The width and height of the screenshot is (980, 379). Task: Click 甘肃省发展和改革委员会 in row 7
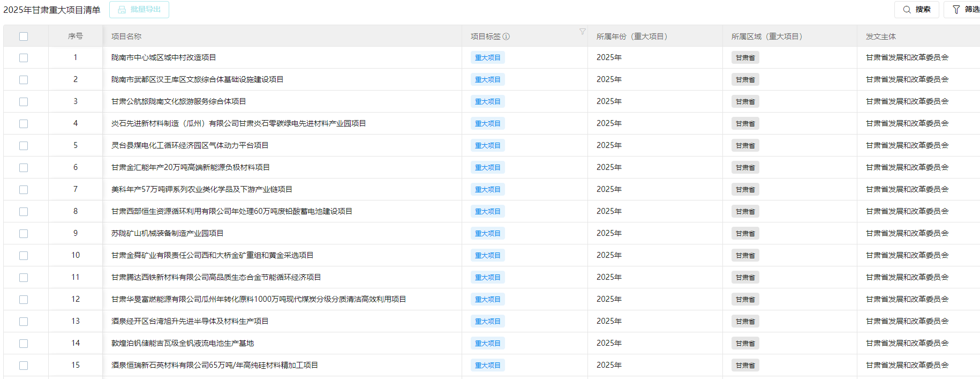[x=907, y=189]
